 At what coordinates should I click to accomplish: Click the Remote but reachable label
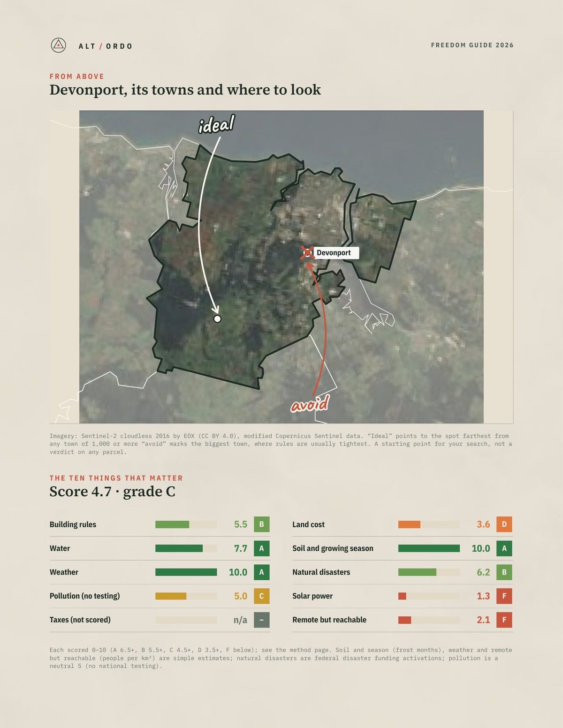click(329, 620)
